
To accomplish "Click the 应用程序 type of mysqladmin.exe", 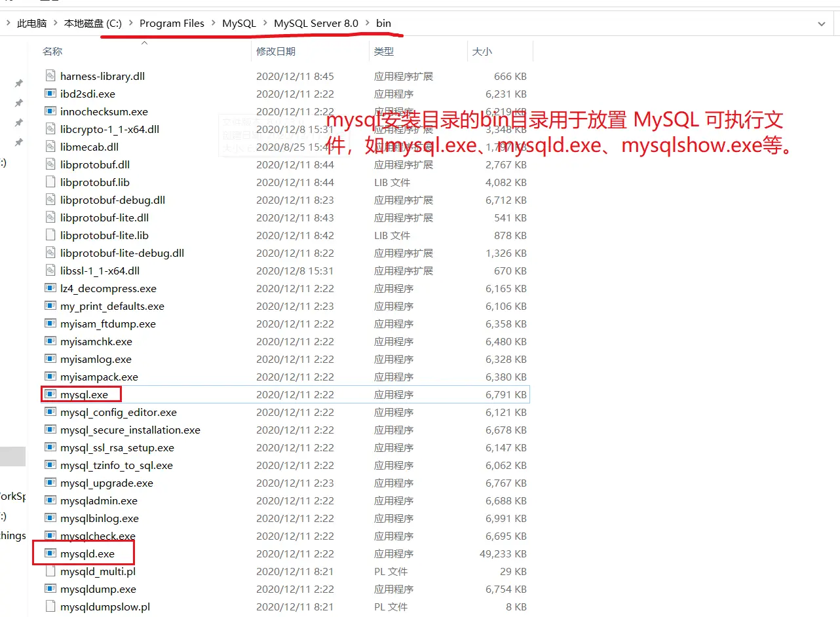I will 394,500.
